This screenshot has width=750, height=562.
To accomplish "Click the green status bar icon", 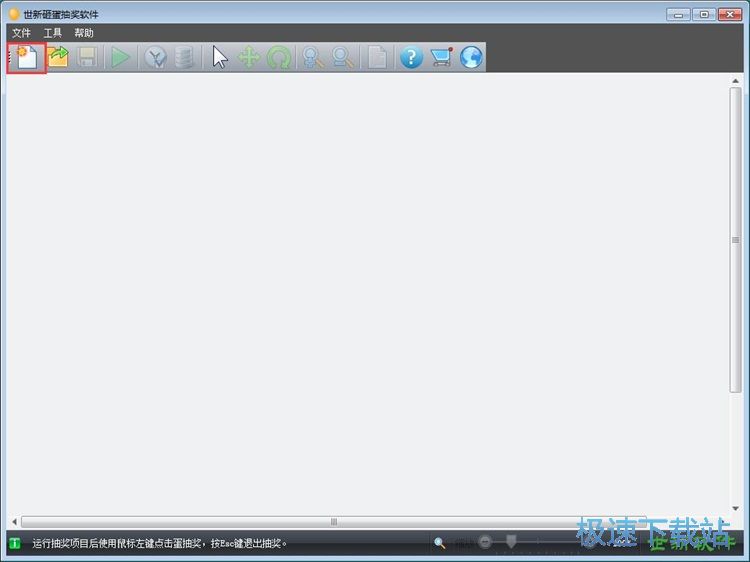I will pos(15,543).
